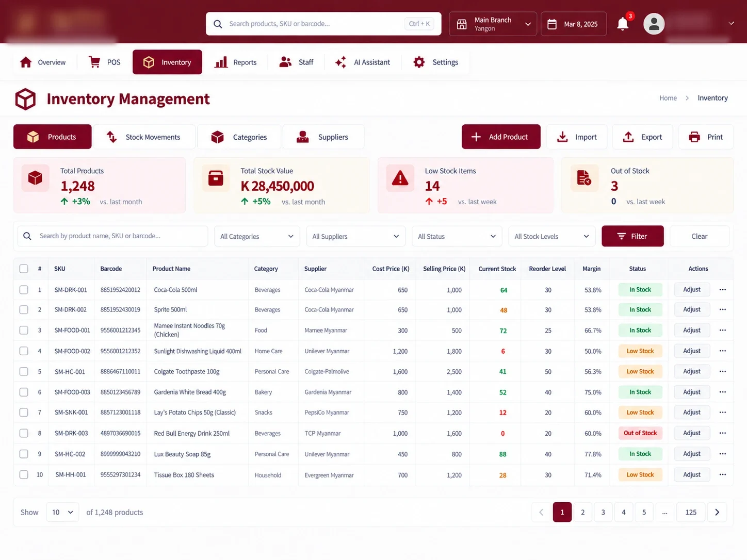Apply filters with the Filter button
This screenshot has height=560, width=747.
point(632,236)
